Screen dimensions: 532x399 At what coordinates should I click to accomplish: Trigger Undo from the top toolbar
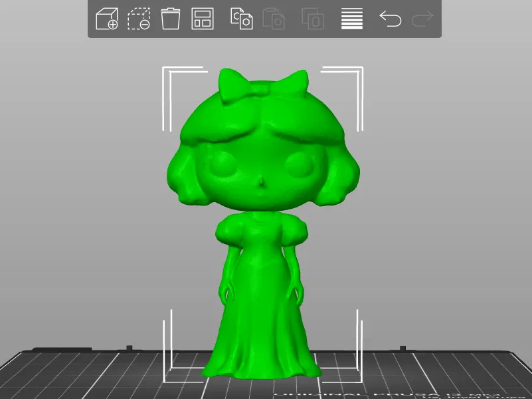(391, 20)
